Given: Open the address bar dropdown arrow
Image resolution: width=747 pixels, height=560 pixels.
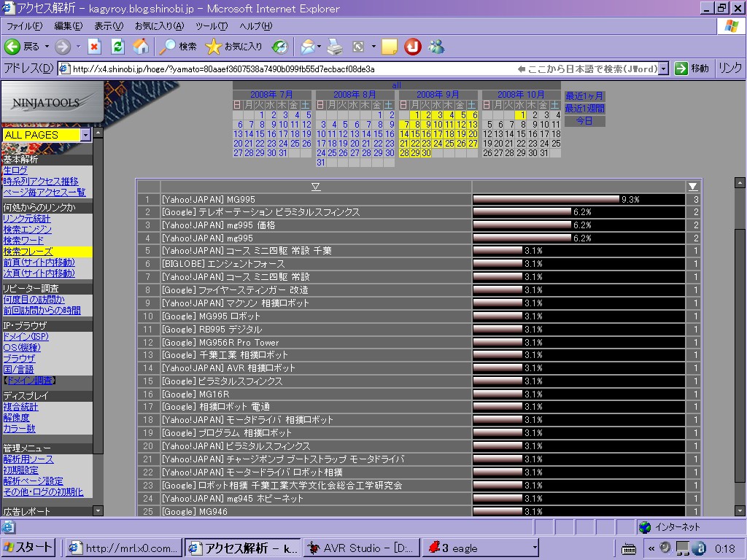Looking at the screenshot, I should [664, 69].
